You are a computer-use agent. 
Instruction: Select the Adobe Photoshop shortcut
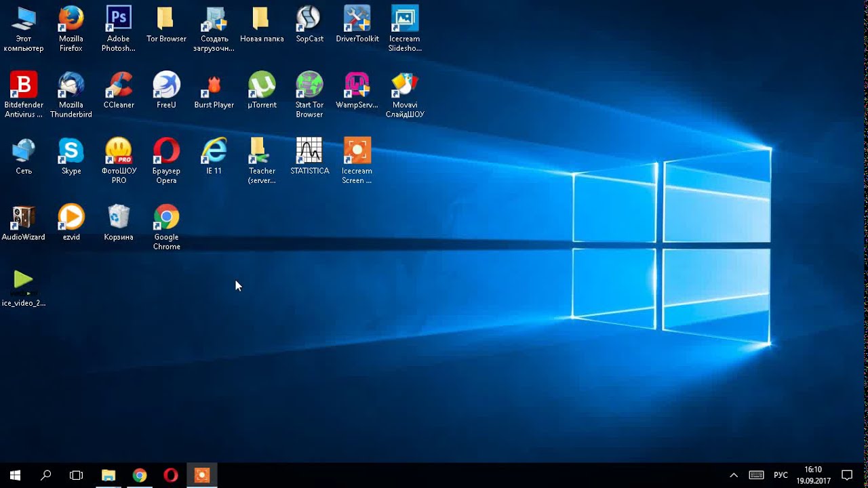[x=119, y=29]
